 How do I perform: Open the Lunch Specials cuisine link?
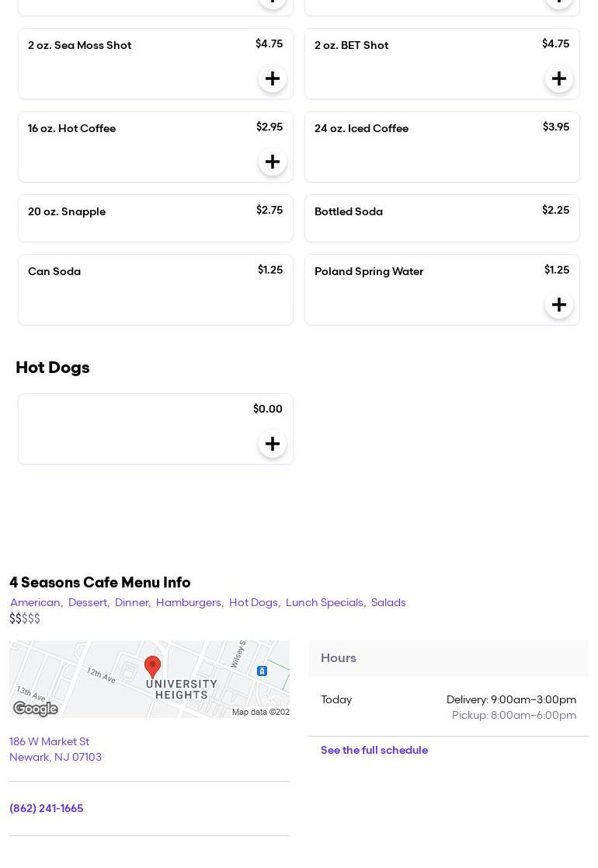325,602
